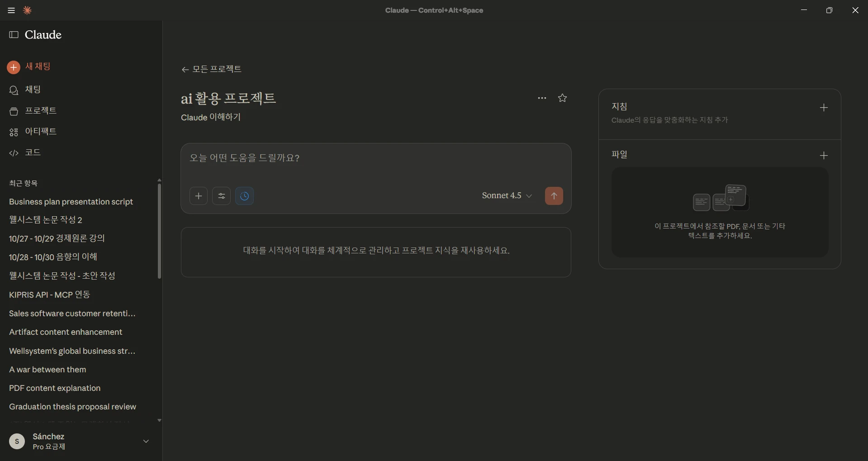This screenshot has width=868, height=461.
Task: Collapse the sidebar using the panel icon
Action: point(14,35)
